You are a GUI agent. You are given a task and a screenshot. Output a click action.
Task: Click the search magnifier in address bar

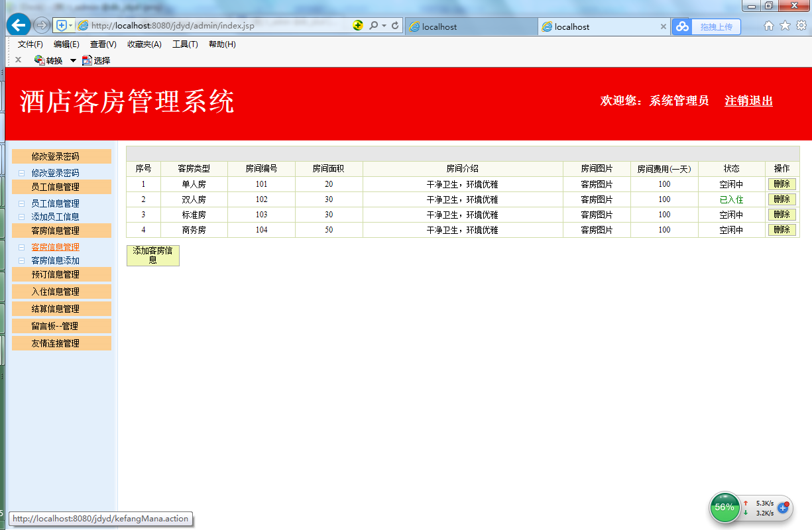coord(373,26)
